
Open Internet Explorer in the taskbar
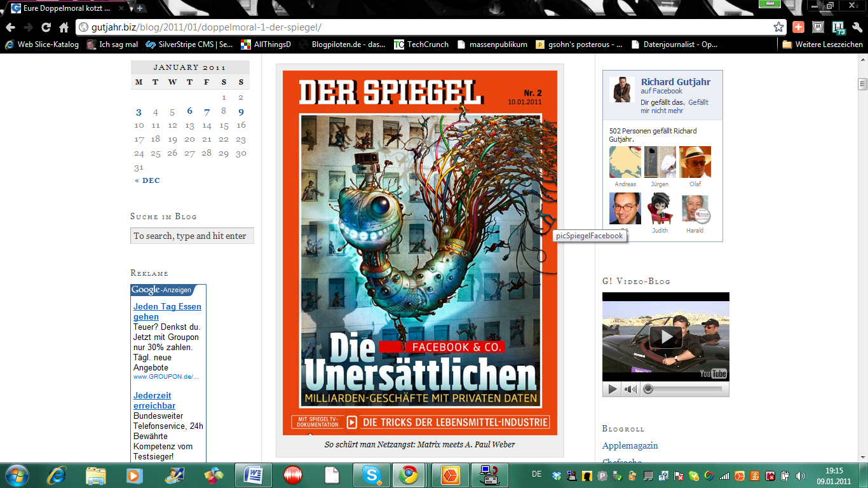(x=57, y=475)
